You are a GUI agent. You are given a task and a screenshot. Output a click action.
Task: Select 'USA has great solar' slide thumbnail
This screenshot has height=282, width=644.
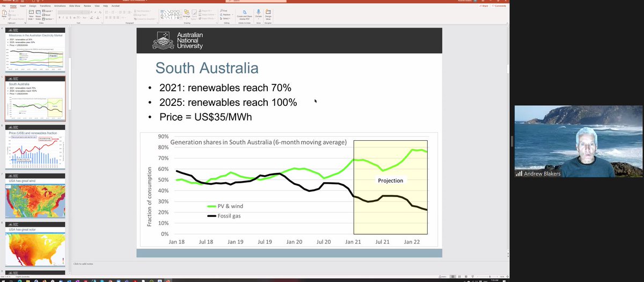click(35, 245)
